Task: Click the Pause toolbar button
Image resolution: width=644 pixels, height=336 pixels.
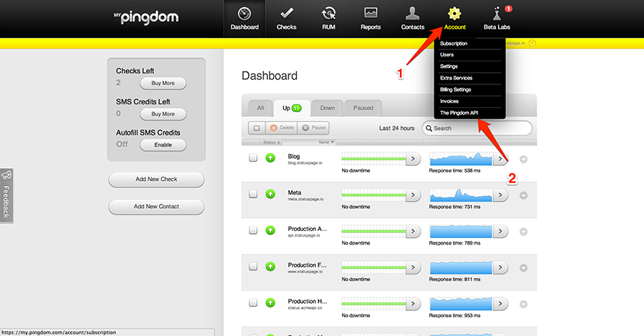Action: 314,128
